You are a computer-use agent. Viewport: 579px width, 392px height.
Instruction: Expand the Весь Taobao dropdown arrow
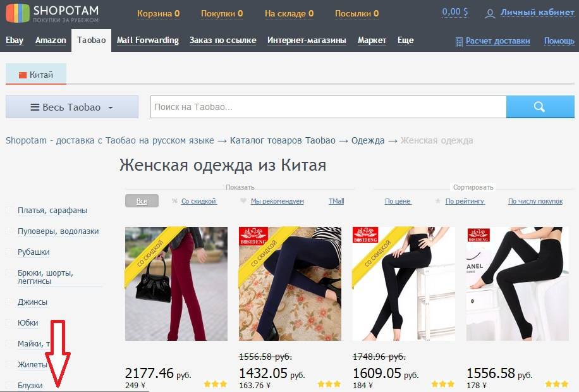[x=111, y=108]
